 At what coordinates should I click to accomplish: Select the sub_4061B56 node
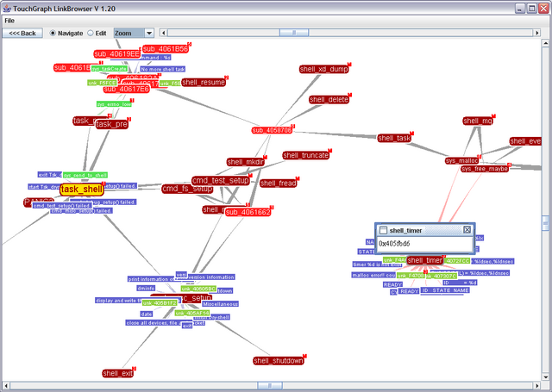tap(166, 49)
